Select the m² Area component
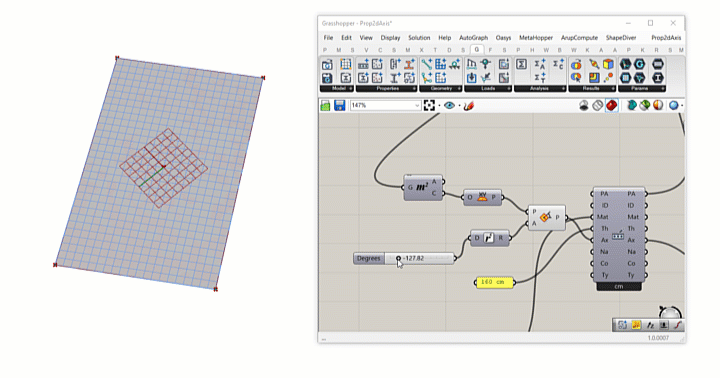The height and width of the screenshot is (378, 720). (423, 187)
